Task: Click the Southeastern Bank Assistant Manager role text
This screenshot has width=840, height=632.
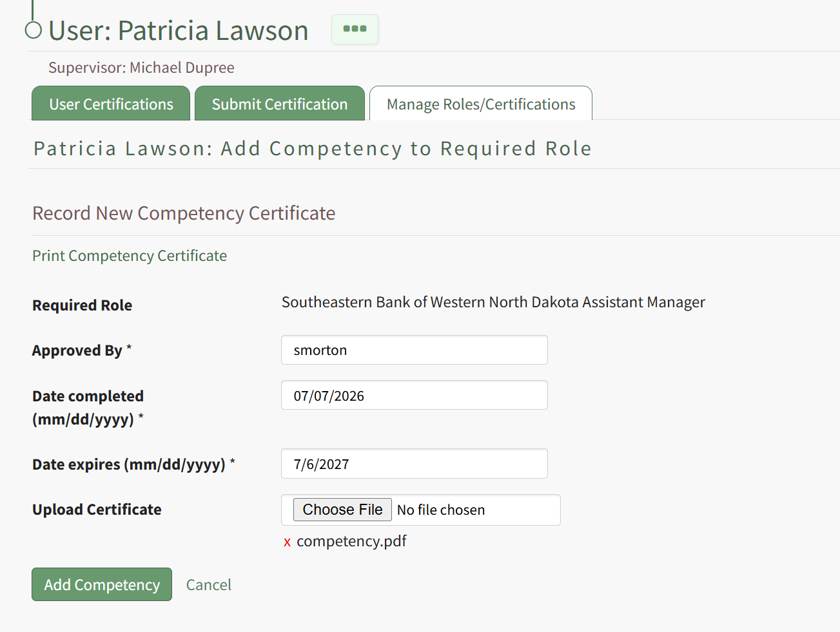Action: point(493,302)
